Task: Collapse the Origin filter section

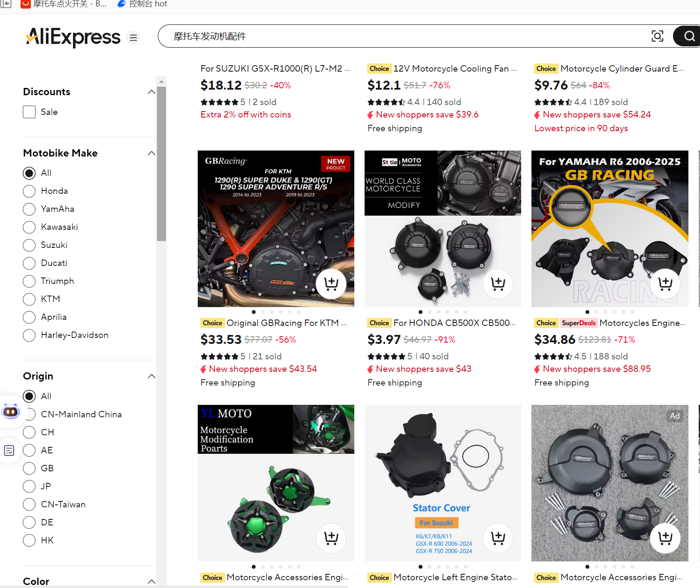Action: pyautogui.click(x=151, y=376)
